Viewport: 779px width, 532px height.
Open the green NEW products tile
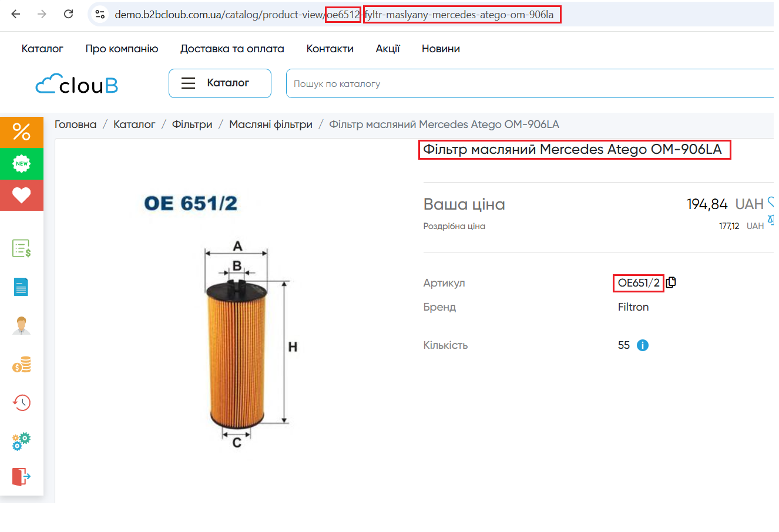pos(22,163)
